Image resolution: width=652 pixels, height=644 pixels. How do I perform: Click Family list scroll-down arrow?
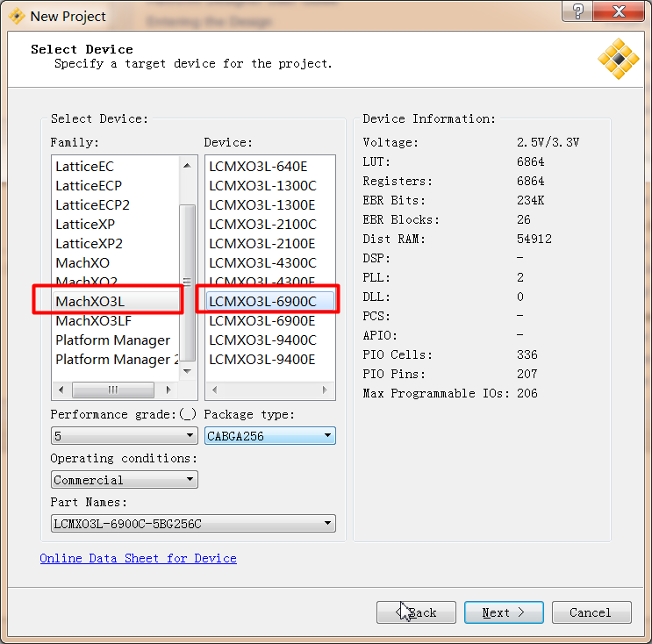coord(187,371)
